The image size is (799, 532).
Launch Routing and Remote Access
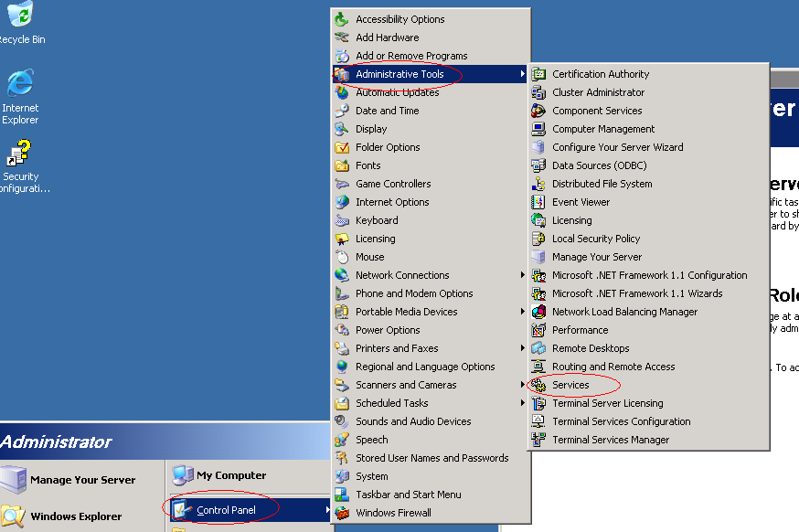tap(649, 367)
